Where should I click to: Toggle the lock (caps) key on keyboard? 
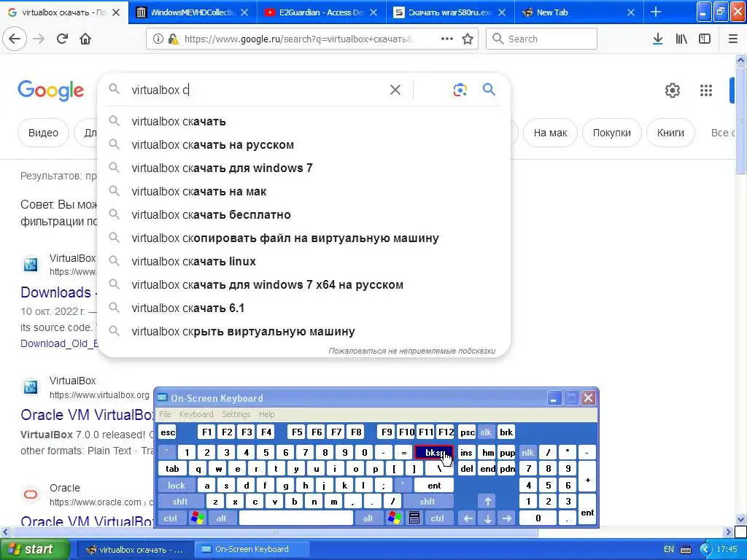tap(177, 486)
